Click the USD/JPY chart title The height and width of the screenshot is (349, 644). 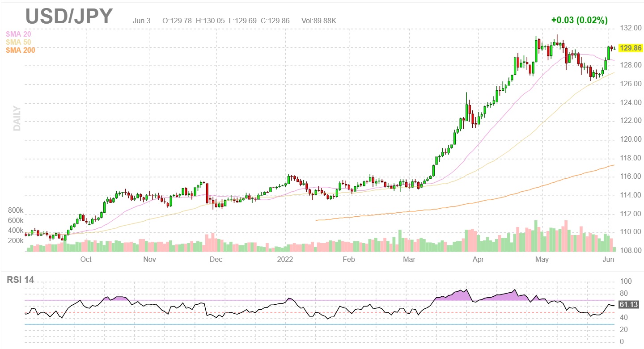coord(69,16)
